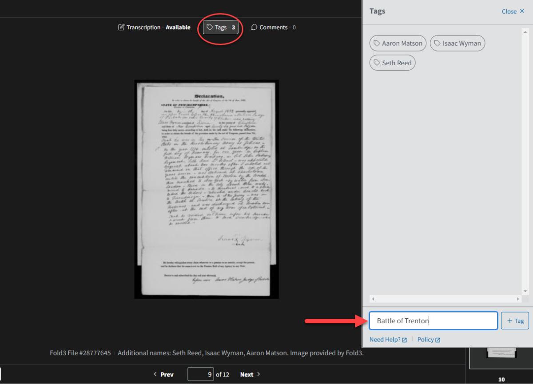
Task: Click the horizontal scrollbar left arrow
Action: click(x=373, y=299)
